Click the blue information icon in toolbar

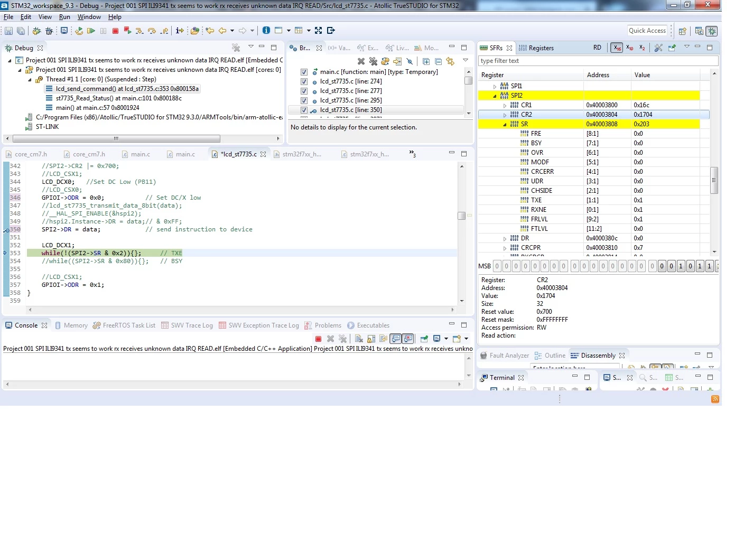(x=266, y=31)
